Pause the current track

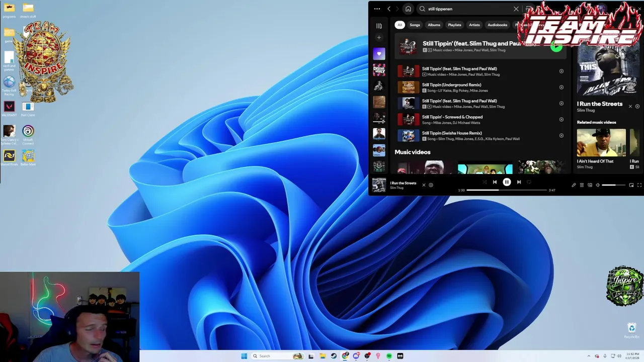[507, 182]
